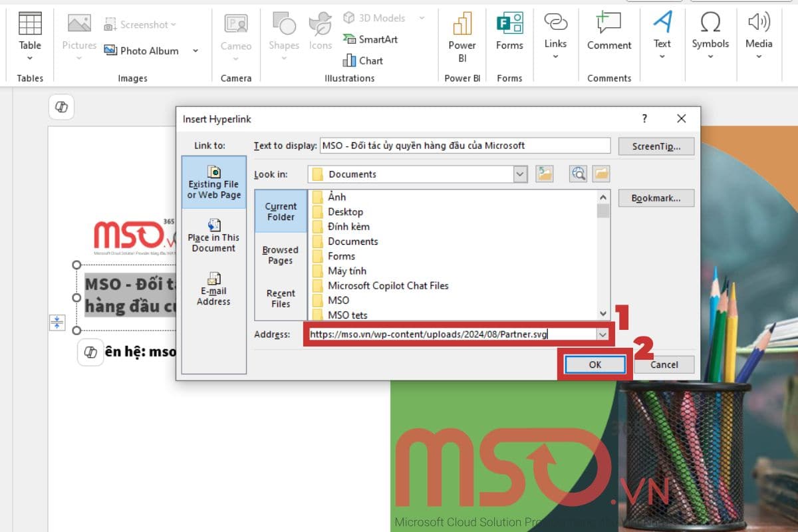Click the Text to display field

[x=465, y=146]
